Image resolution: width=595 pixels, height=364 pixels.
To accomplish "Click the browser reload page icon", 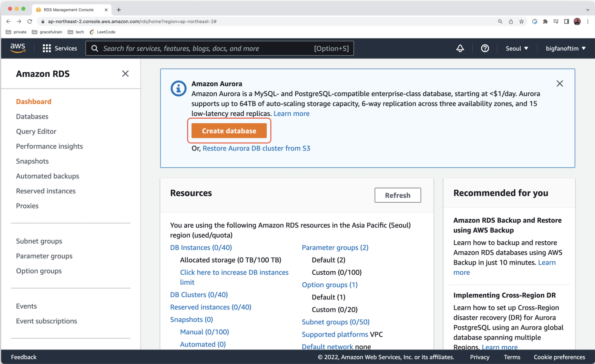I will [30, 21].
